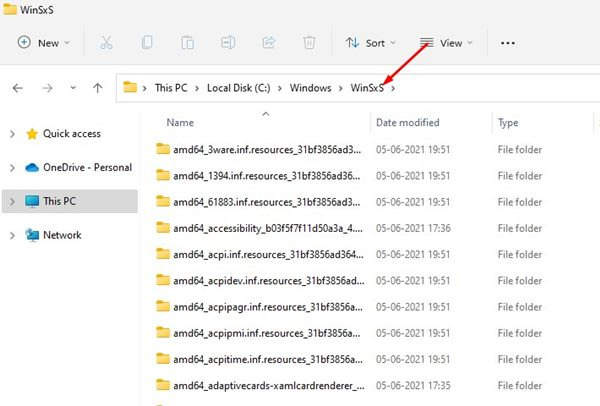Click the Network icon in sidebar
The image size is (600, 406).
pos(32,235)
